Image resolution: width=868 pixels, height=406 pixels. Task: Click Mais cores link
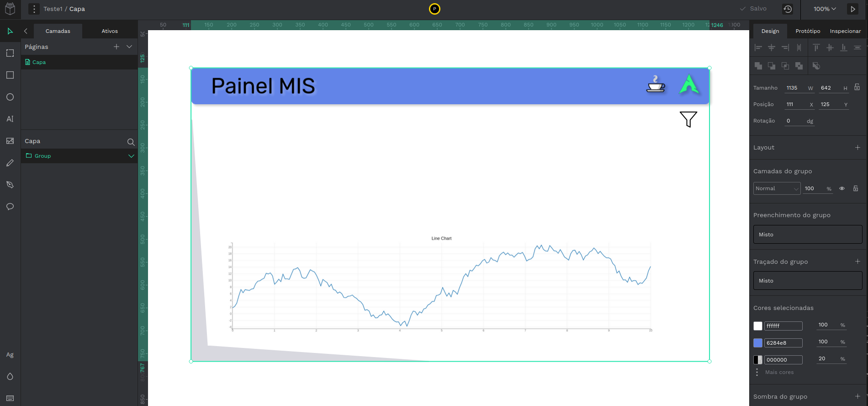tap(779, 372)
